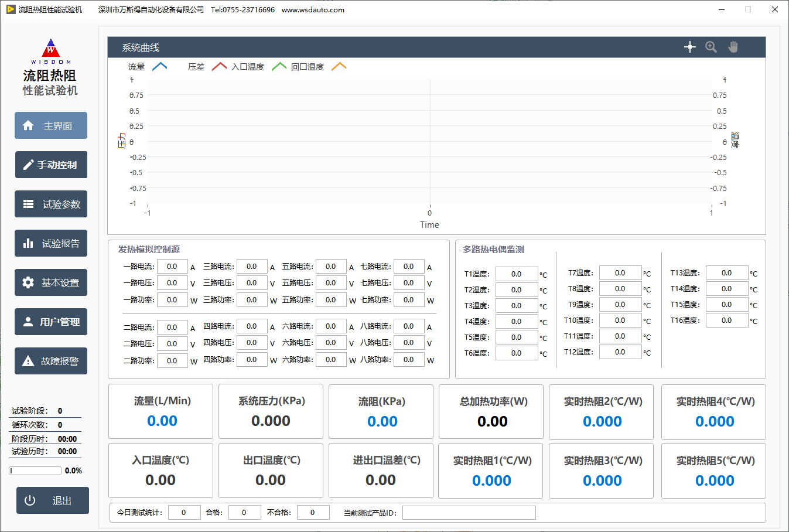Click the 六路功率 value field

point(331,360)
